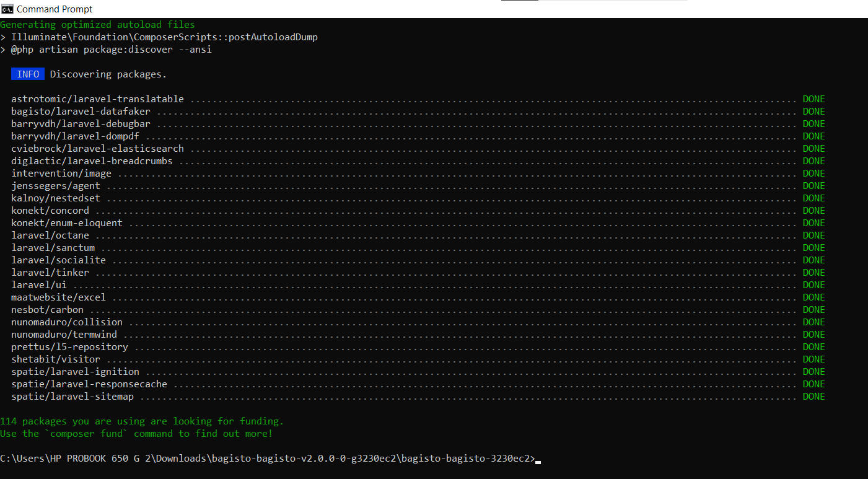The height and width of the screenshot is (479, 868).
Task: Select spatie/laravel-ignition package name
Action: [75, 372]
